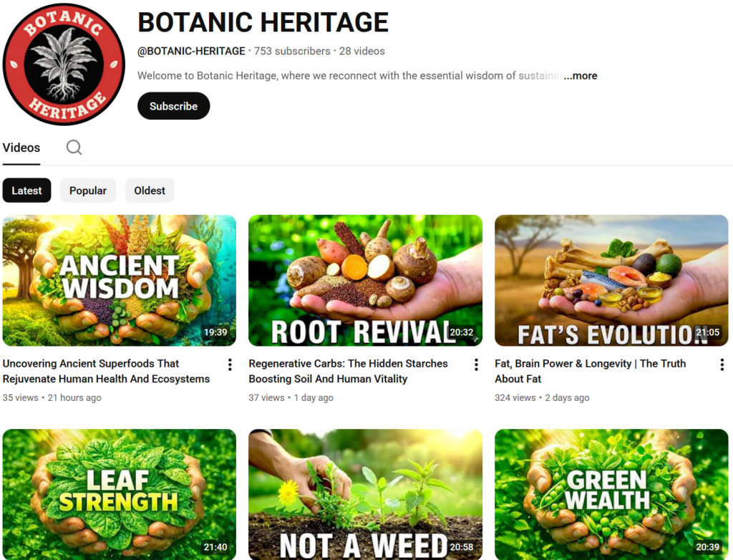Open options menu for Ancient Superfoods video
733x560 pixels.
[x=230, y=365]
